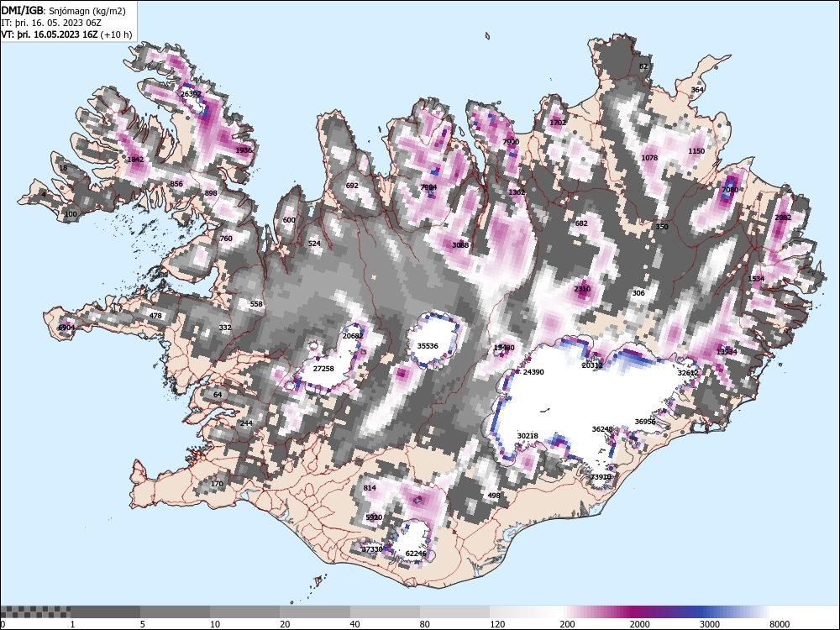
Task: Click the 692 map label
Action: (x=352, y=186)
